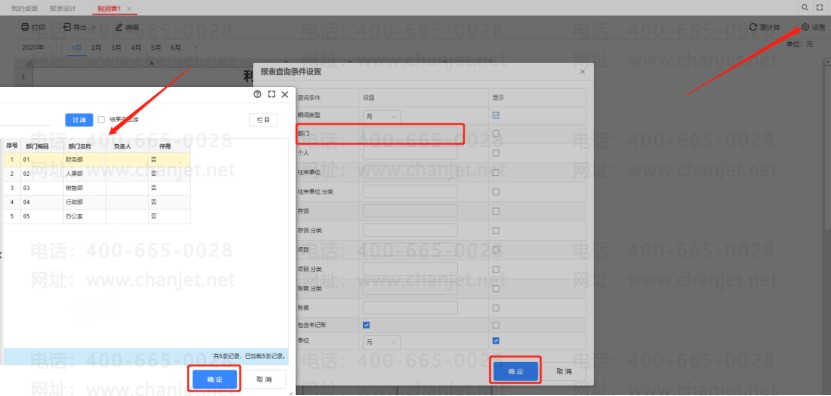
Task: Select the 5月 month tab
Action: click(x=156, y=48)
